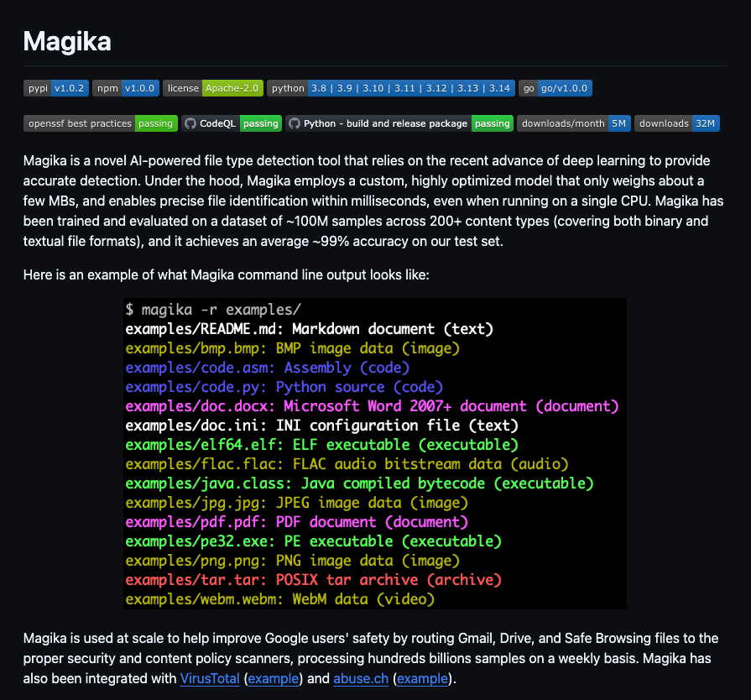Click the terminal output example image
The image size is (751, 700).
(x=375, y=454)
